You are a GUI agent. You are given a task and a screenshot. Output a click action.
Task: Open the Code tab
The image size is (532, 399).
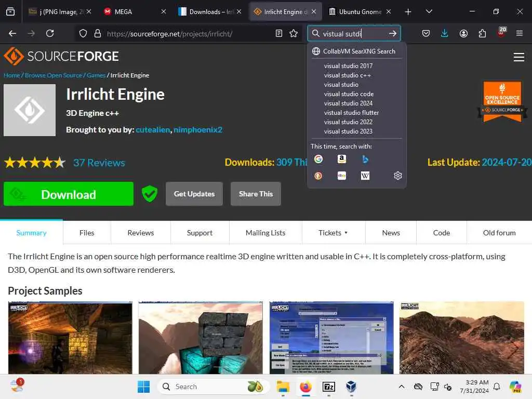[x=442, y=233]
